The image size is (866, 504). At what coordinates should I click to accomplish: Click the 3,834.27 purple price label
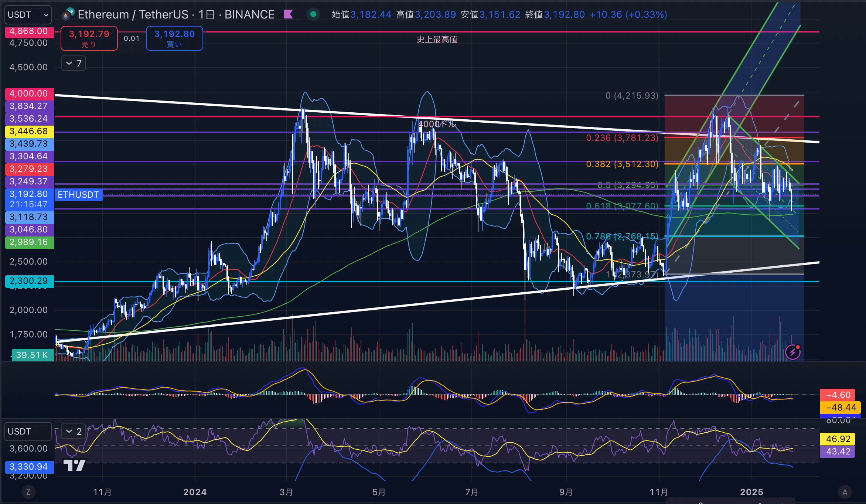click(29, 106)
